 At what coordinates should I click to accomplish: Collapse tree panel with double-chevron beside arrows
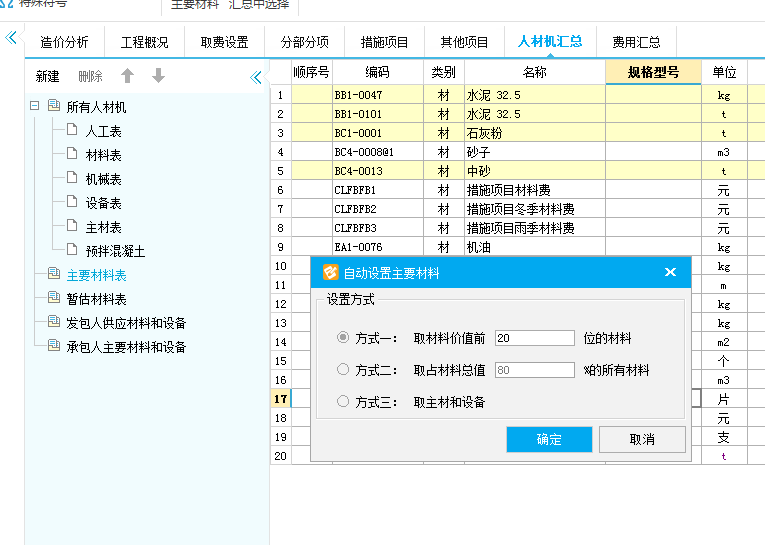point(256,77)
